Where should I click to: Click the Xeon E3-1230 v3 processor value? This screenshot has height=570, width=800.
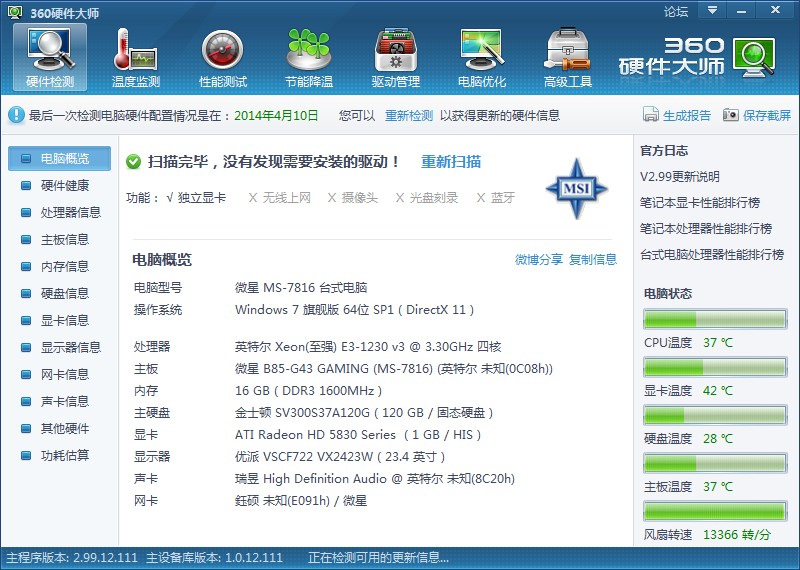pos(368,347)
